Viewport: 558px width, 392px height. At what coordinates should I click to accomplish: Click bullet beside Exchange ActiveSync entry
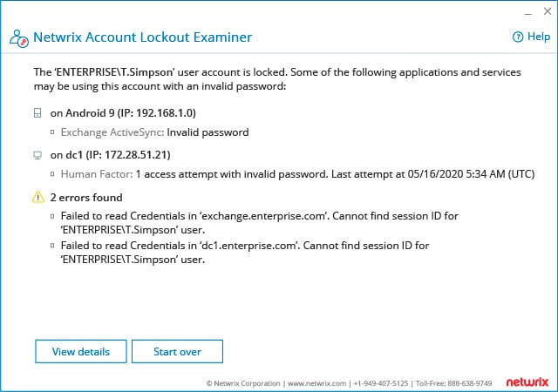click(52, 132)
